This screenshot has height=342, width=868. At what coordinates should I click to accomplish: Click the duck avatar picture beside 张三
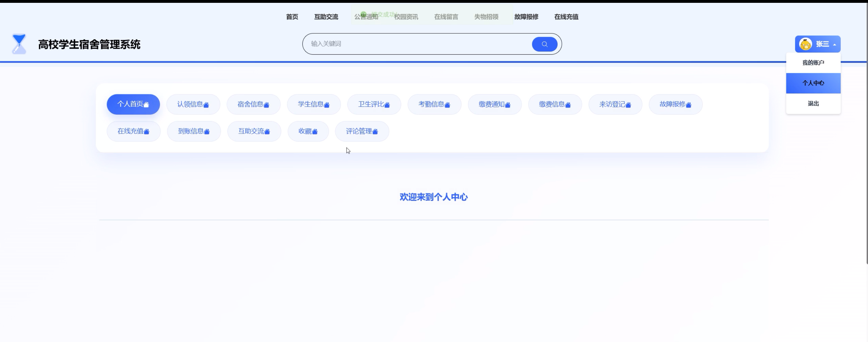coord(806,44)
